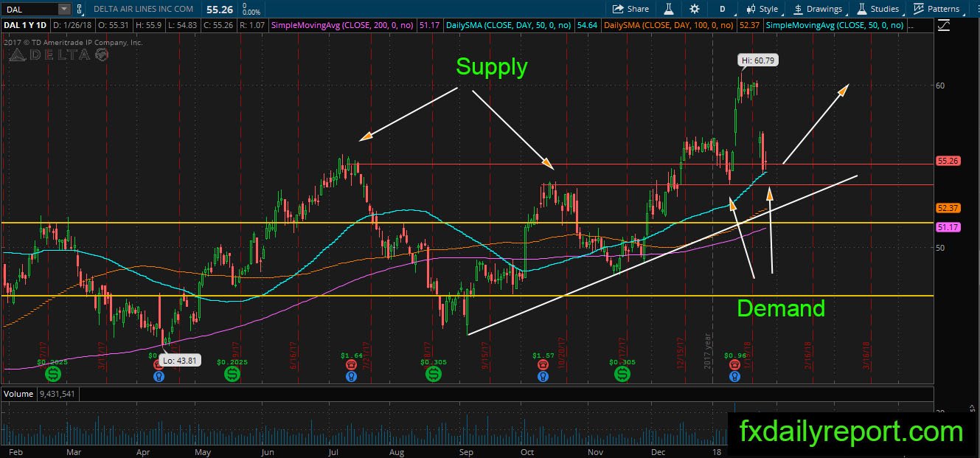This screenshot has width=980, height=458.
Task: Click the $1.64 July earnings phone icon
Action: [351, 365]
